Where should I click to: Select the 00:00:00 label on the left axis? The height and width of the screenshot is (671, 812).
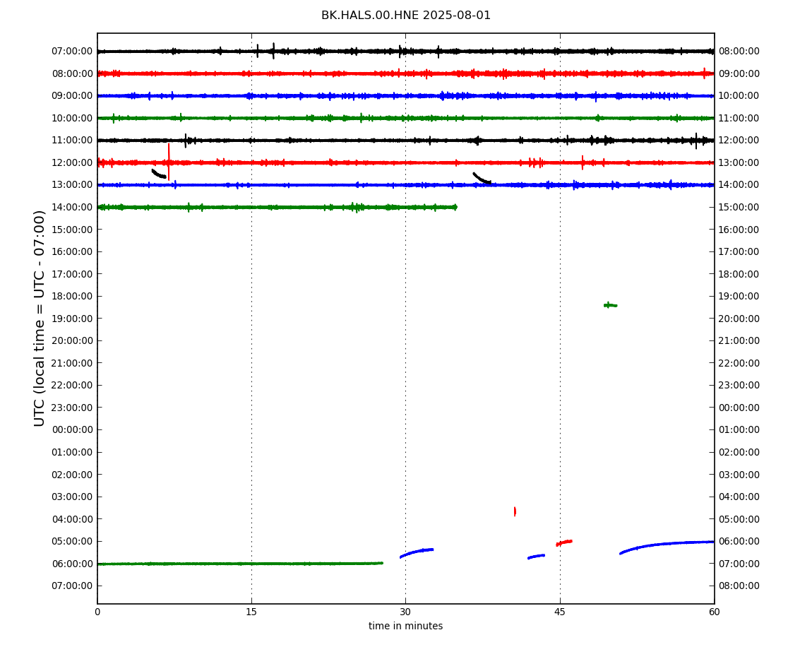pos(72,430)
